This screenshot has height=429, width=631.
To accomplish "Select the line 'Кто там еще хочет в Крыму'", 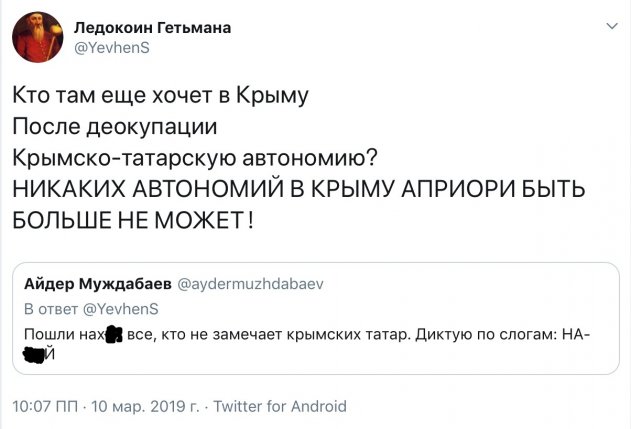I will coord(160,97).
